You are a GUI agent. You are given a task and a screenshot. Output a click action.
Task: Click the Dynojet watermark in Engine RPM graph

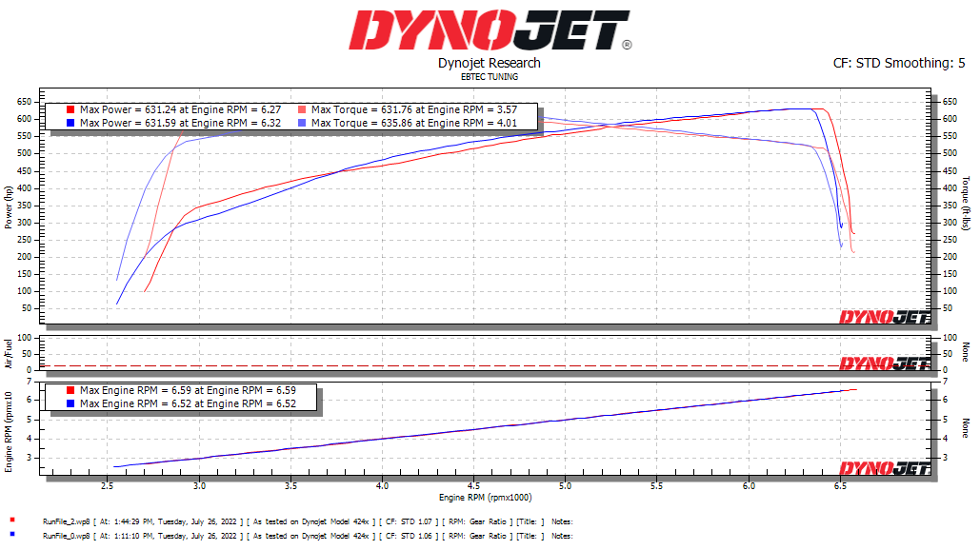[x=884, y=467]
